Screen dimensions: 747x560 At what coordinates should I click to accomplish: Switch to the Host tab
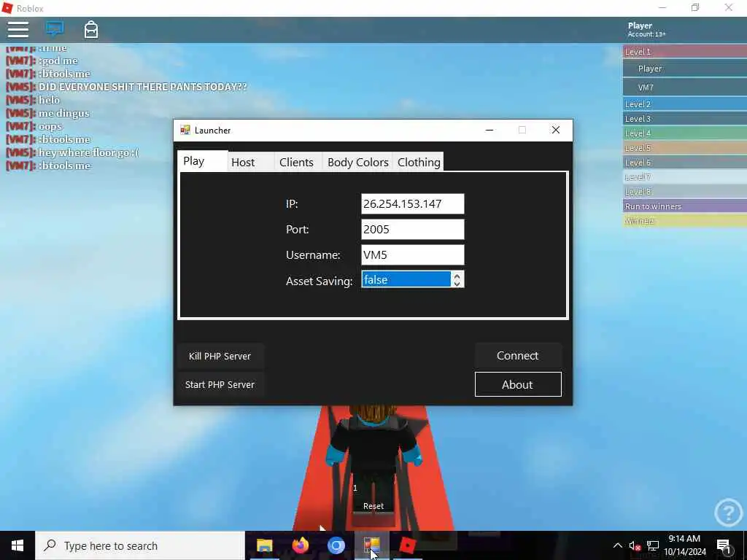click(x=251, y=162)
